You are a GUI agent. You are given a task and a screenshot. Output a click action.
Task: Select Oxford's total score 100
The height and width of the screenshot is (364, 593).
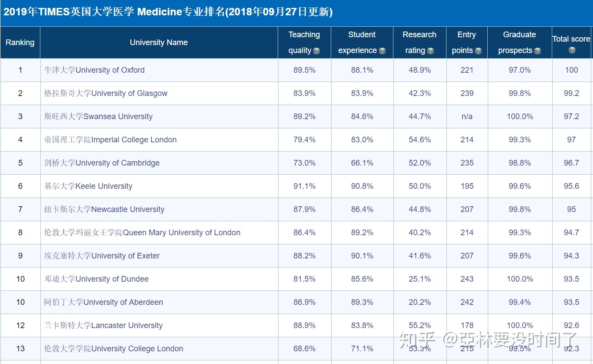[x=572, y=70]
